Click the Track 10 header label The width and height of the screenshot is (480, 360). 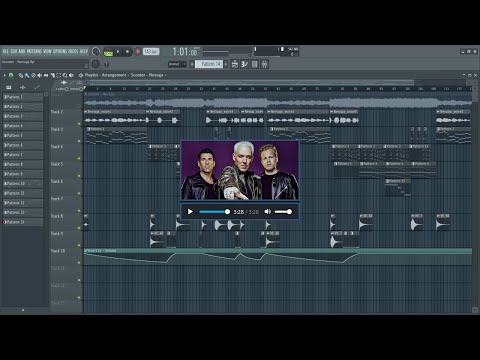coord(58,251)
